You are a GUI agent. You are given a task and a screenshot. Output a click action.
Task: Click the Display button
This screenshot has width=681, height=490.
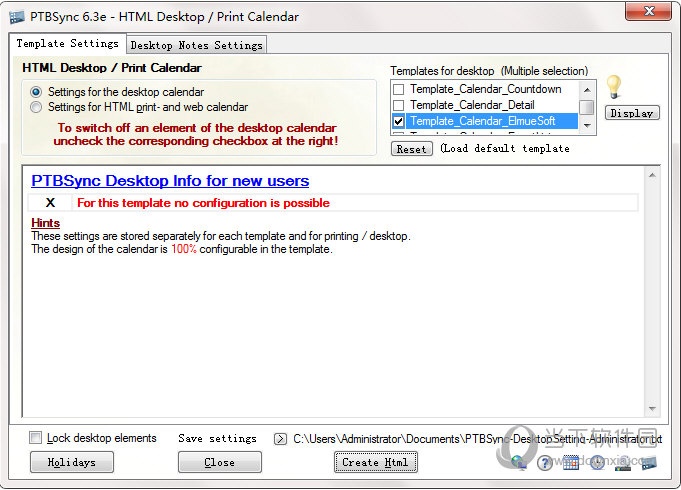pos(632,113)
